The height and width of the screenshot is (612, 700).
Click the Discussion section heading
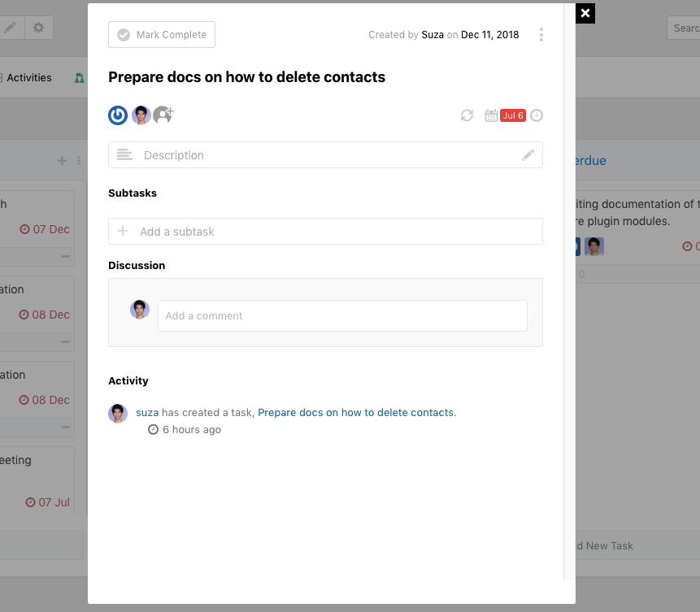[137, 266]
